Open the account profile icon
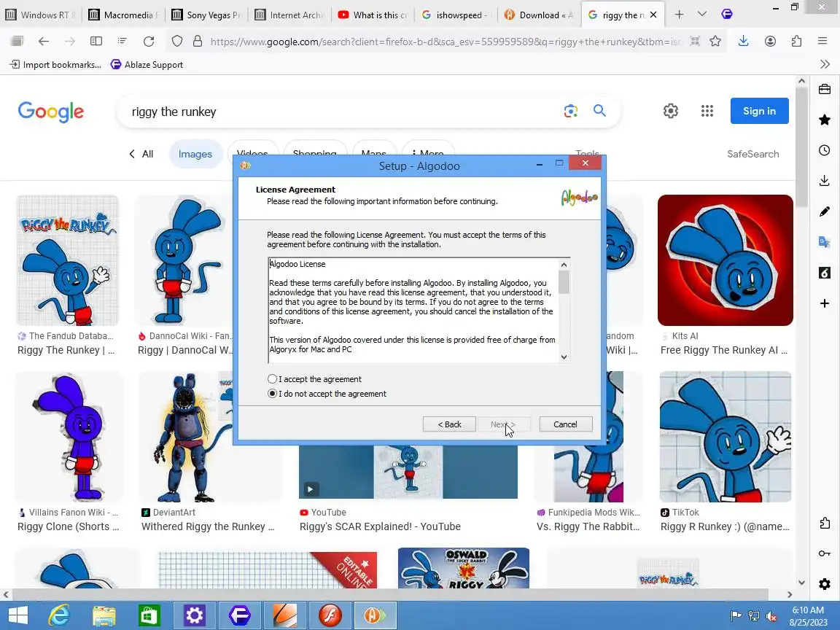The width and height of the screenshot is (840, 630). 770,42
